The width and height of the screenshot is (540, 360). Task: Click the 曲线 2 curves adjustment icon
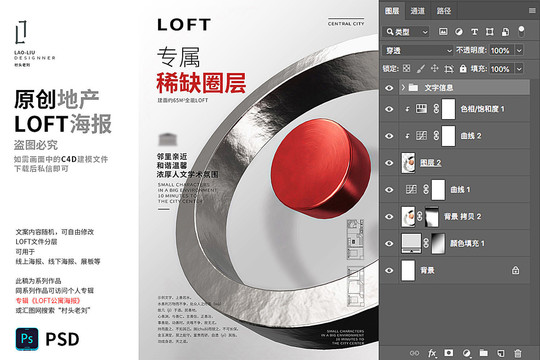[421, 136]
